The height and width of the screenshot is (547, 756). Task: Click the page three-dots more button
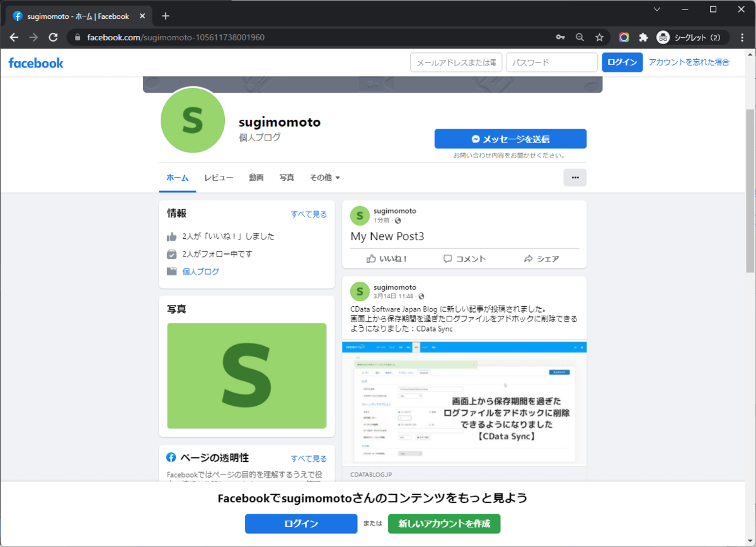(575, 178)
